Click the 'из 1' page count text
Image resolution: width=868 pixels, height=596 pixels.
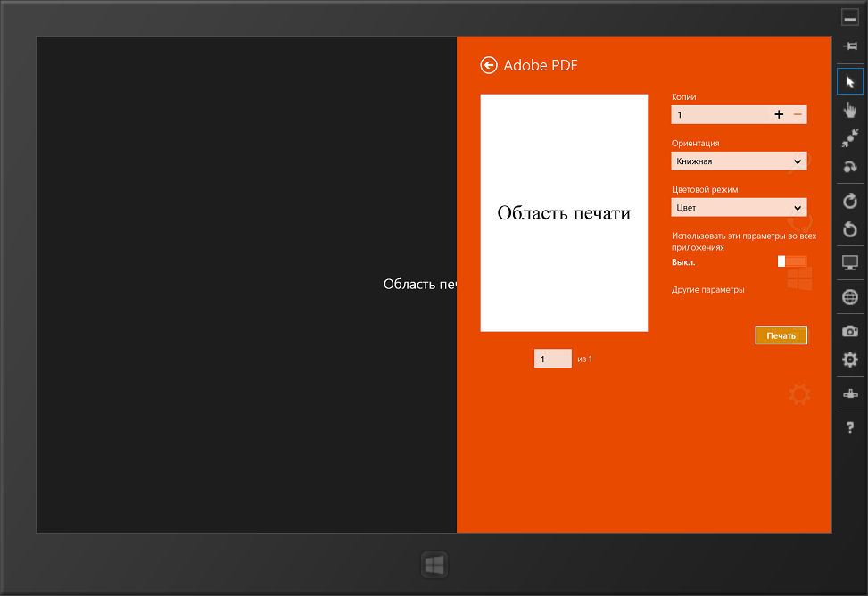[x=584, y=359]
